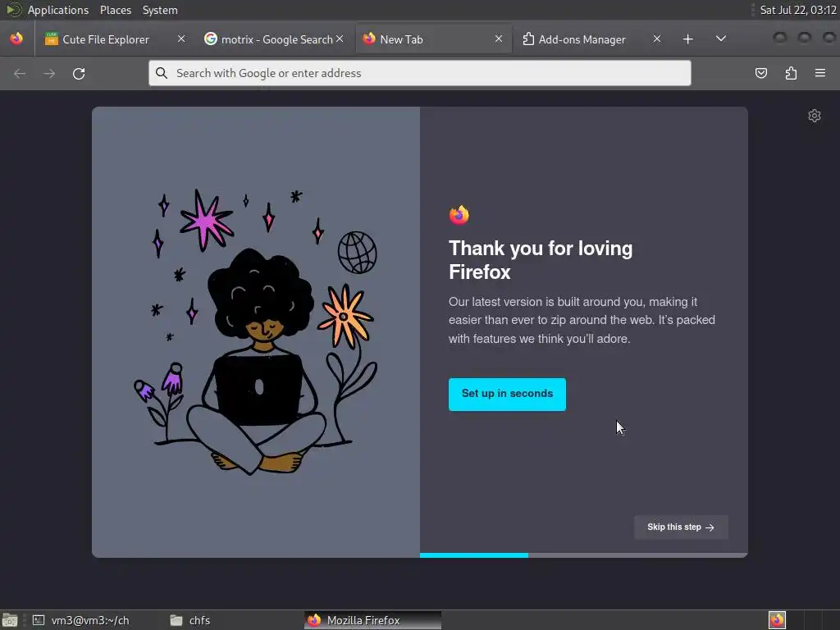Switch to the motrix - Google Search tab
Image resolution: width=840 pixels, height=630 pixels.
273,39
